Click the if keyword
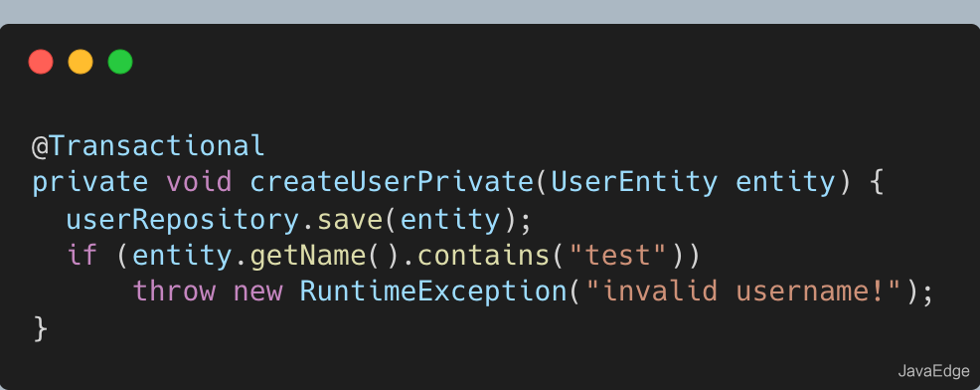Screen dimensions: 980x390 pos(82,255)
